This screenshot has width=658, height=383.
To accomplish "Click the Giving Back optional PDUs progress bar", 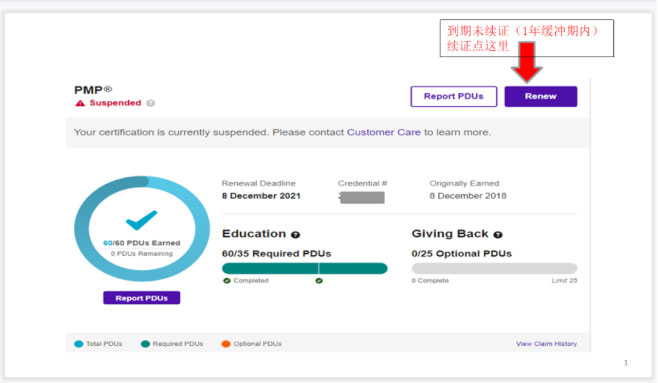I will [x=494, y=268].
